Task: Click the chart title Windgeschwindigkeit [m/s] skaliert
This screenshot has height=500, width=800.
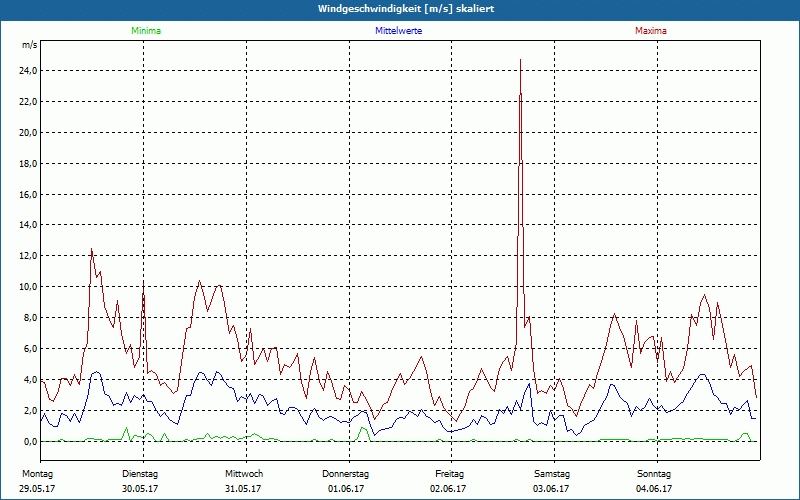Action: pos(406,9)
